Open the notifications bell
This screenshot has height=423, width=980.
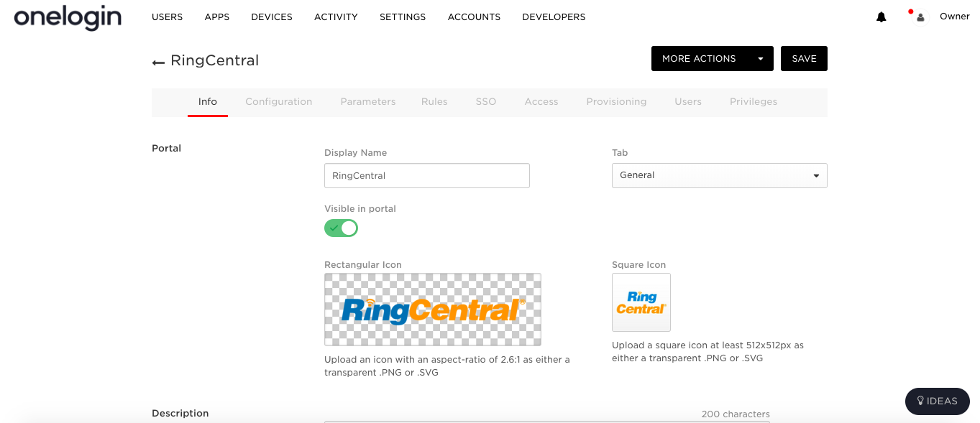[881, 17]
